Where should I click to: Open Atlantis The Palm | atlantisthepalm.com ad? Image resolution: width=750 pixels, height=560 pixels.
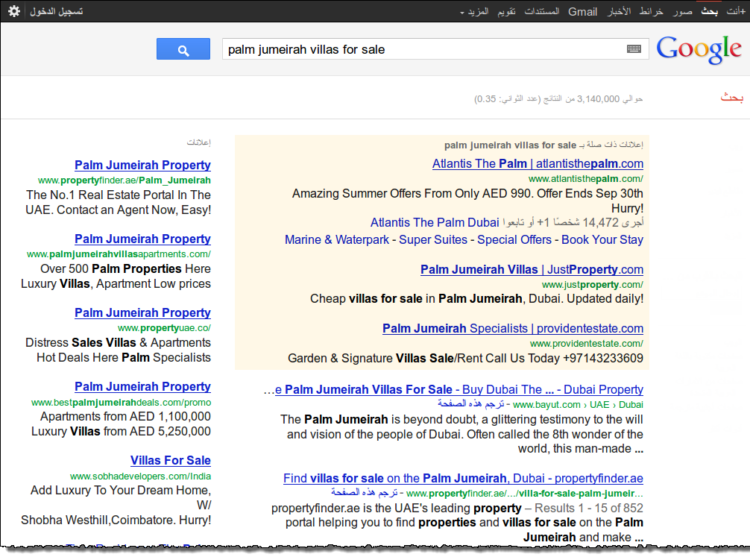[x=538, y=163]
